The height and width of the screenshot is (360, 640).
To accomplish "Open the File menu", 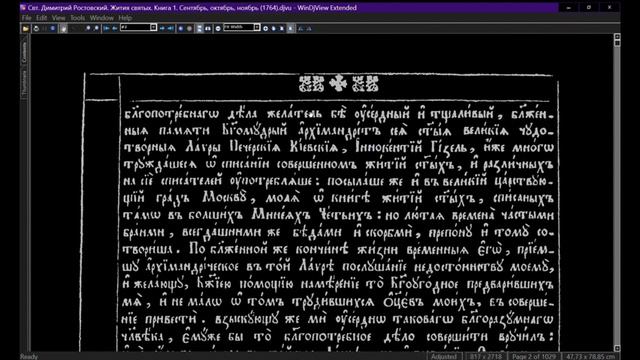I will [x=27, y=18].
